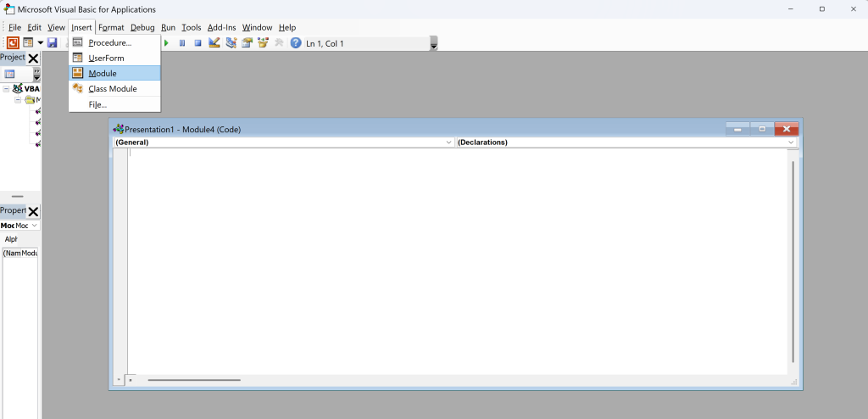This screenshot has width=868, height=419.
Task: Switch to Procedure View button in the code window
Action: [x=119, y=380]
